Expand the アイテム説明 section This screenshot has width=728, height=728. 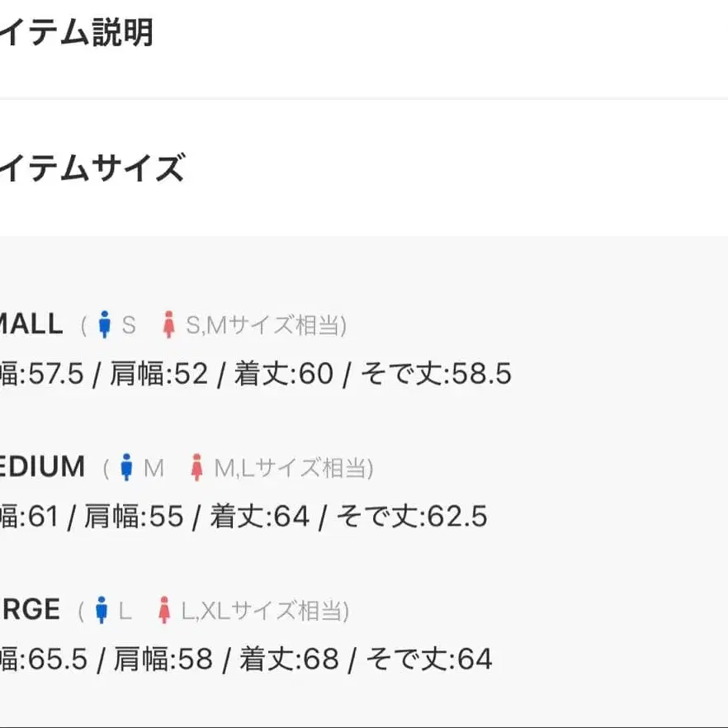77,34
